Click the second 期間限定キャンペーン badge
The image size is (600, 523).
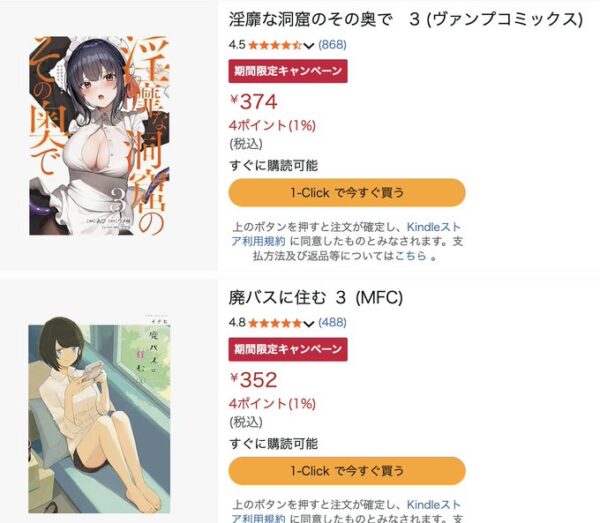click(x=288, y=349)
